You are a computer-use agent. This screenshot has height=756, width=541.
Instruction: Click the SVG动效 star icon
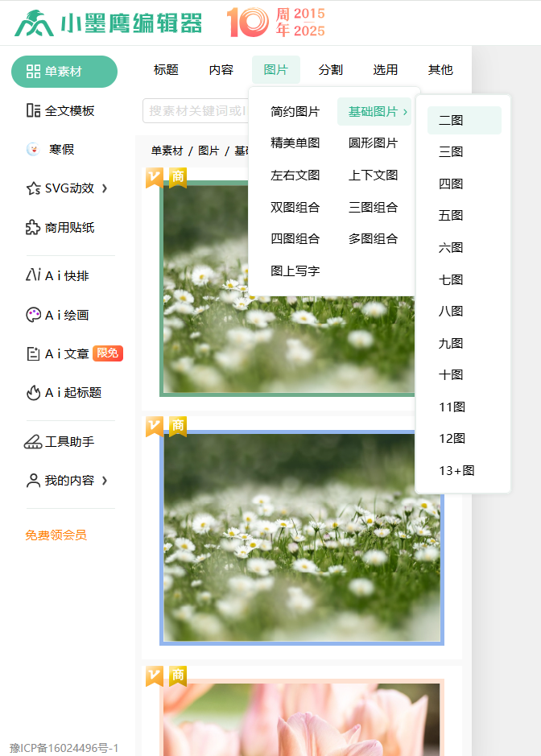click(33, 188)
